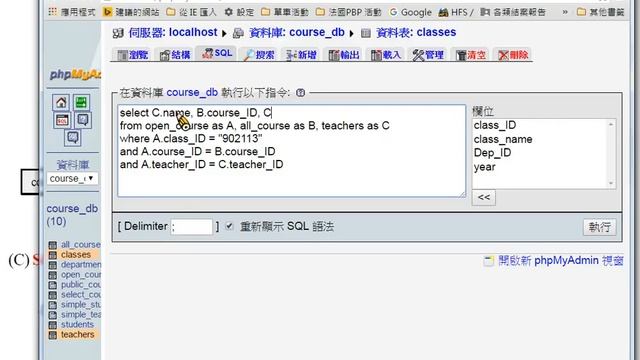This screenshot has width=640, height=360.
Task: Open the Operations (管理) tab
Action: 428,55
